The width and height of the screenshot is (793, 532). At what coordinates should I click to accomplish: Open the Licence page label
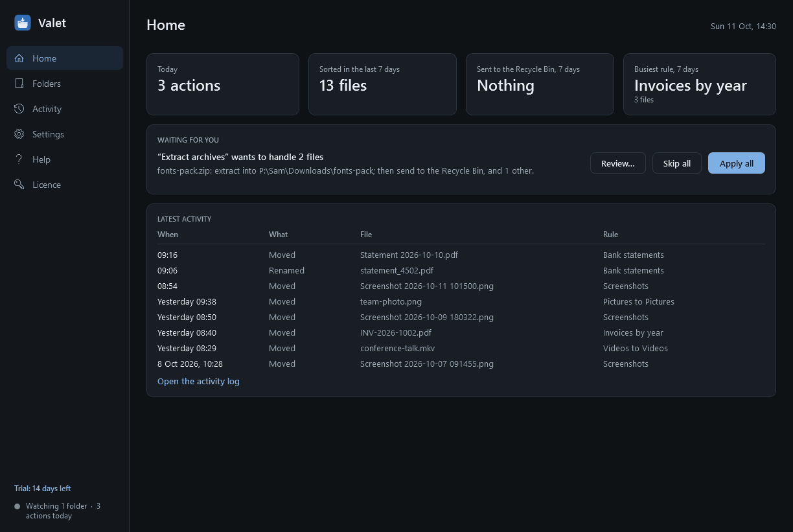pos(47,185)
